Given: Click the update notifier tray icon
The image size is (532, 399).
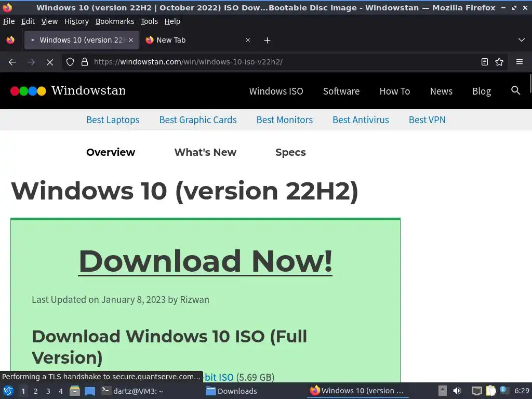Looking at the screenshot, I should point(504,390).
